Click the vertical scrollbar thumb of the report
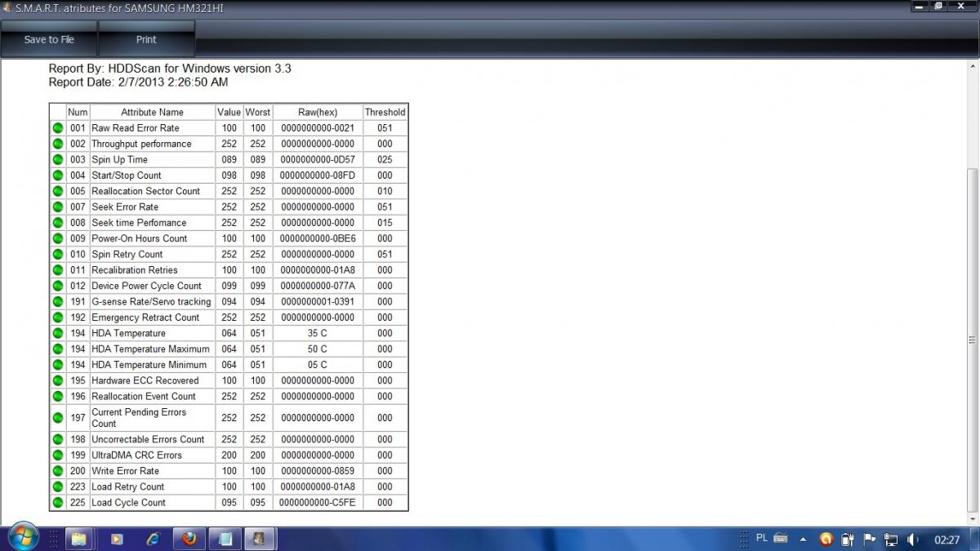Viewport: 980px width, 551px height. [972, 340]
